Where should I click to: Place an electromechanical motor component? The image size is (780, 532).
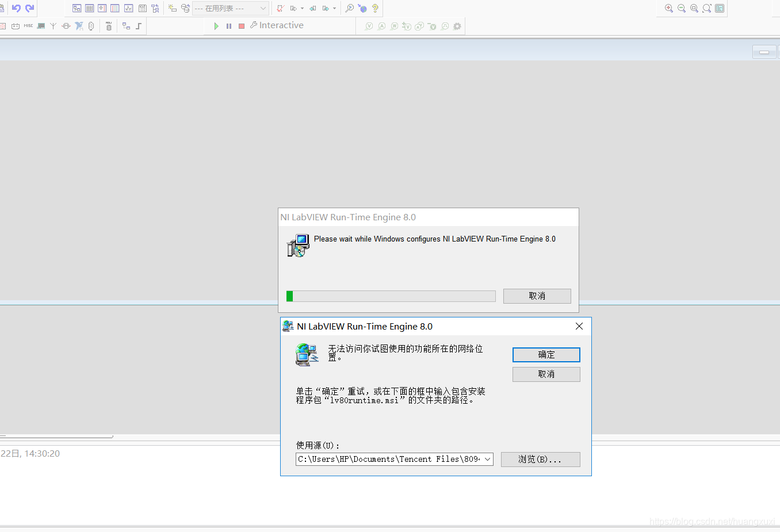pos(66,26)
